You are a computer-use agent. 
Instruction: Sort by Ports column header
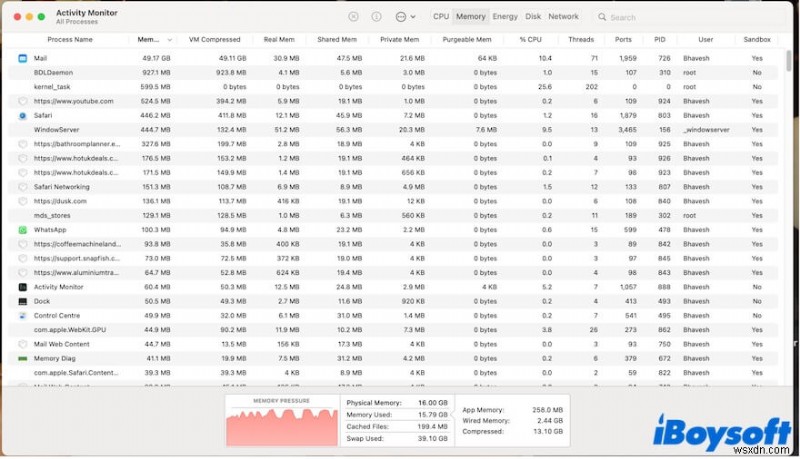click(x=623, y=39)
